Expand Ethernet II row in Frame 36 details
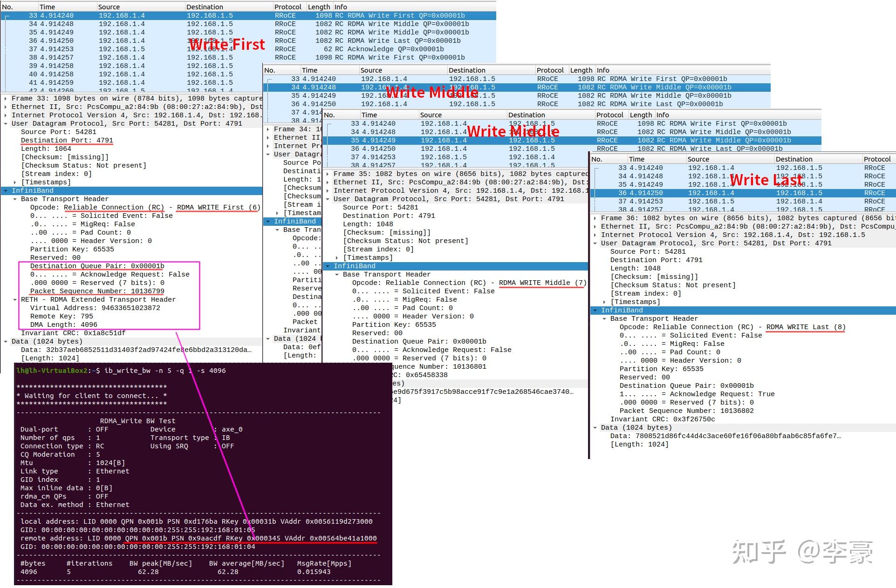This screenshot has height=588, width=896. (595, 226)
